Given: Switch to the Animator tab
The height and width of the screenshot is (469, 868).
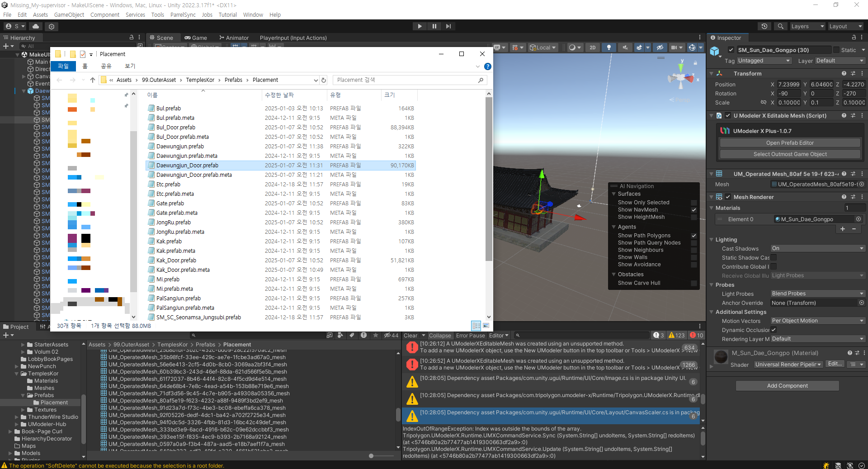Looking at the screenshot, I should (234, 38).
